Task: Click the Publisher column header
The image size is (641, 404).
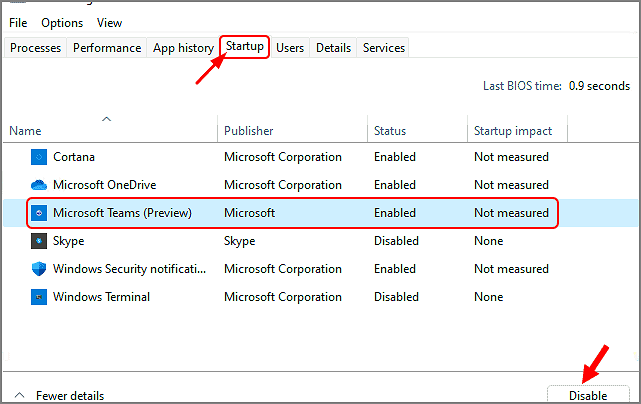Action: pos(249,131)
